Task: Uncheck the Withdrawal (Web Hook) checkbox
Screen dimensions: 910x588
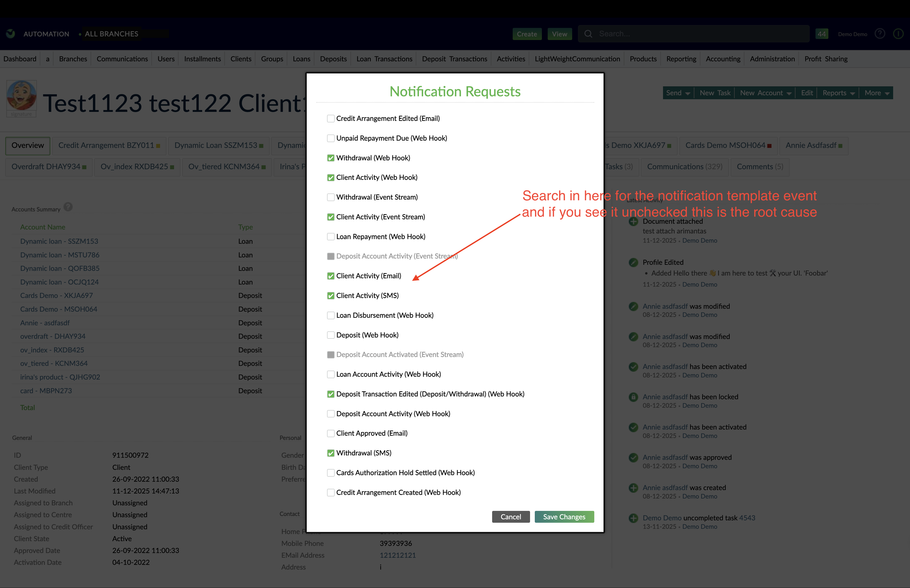Action: [x=330, y=158]
